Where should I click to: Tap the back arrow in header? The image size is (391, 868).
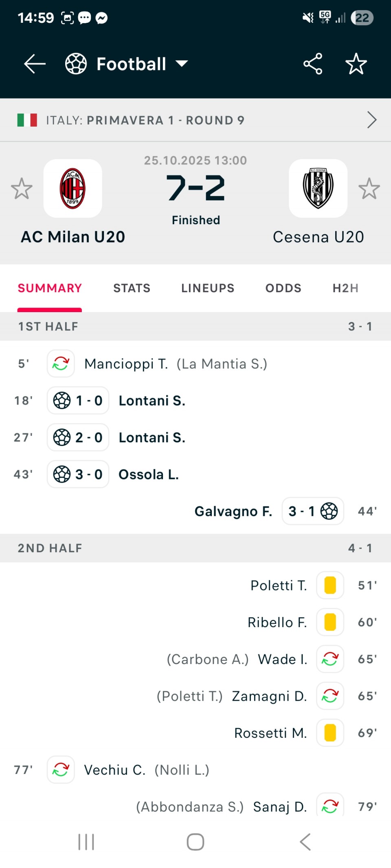pyautogui.click(x=35, y=64)
